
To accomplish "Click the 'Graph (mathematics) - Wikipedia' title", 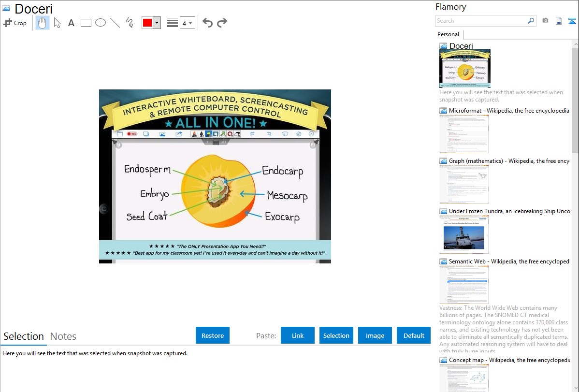I will pos(509,161).
